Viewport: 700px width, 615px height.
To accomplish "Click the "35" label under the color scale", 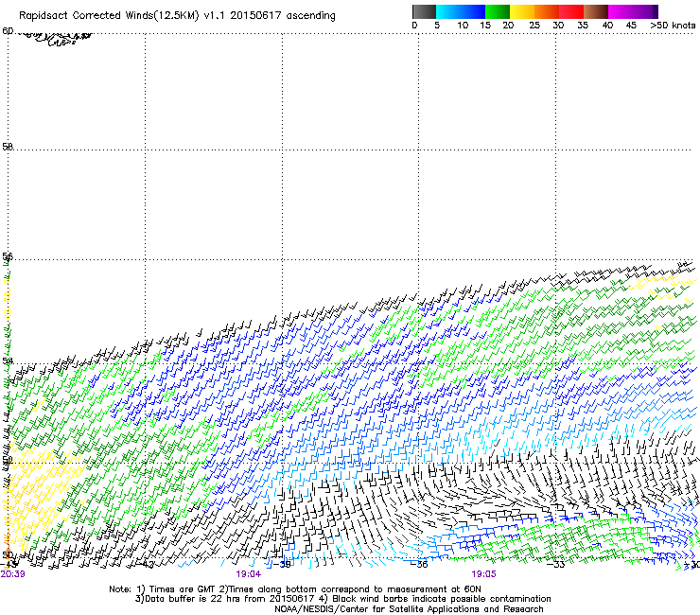I will coord(583,25).
